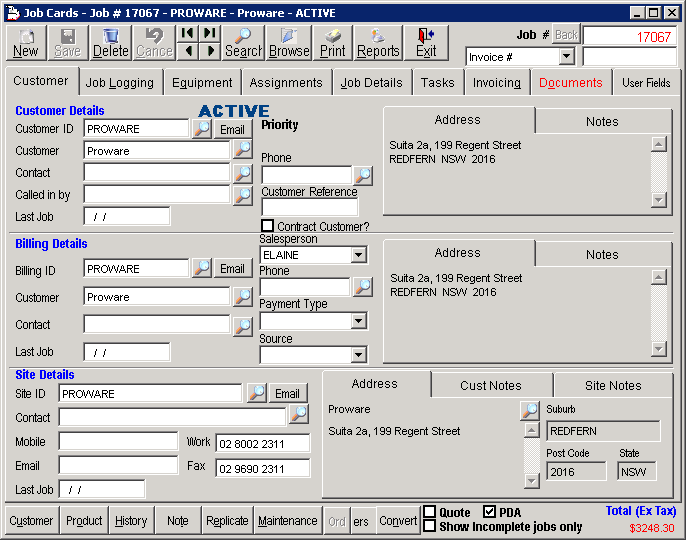The width and height of the screenshot is (686, 540).
Task: Click lookup magnifier beside Billing ID
Action: click(x=202, y=268)
